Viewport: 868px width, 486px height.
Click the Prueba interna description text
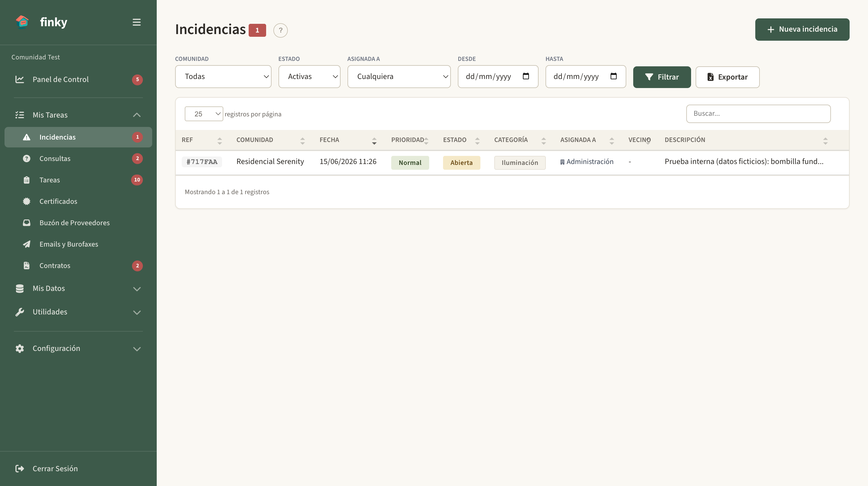tap(744, 162)
